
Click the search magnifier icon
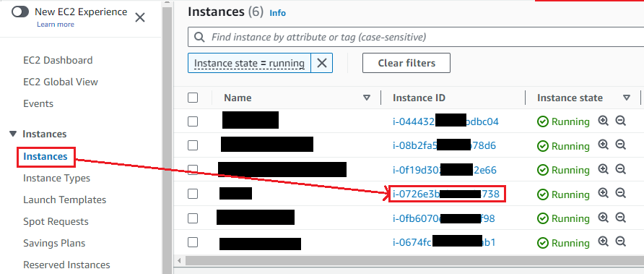199,37
